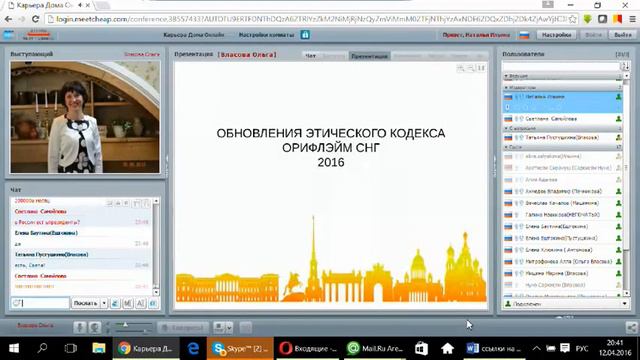The image size is (640, 360).
Task: Collapse the Модераторы group in users list
Action: pyautogui.click(x=506, y=87)
